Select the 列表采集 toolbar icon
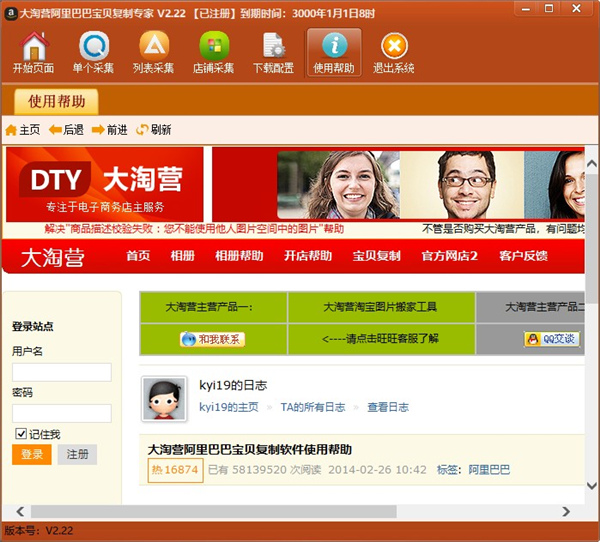 click(153, 52)
